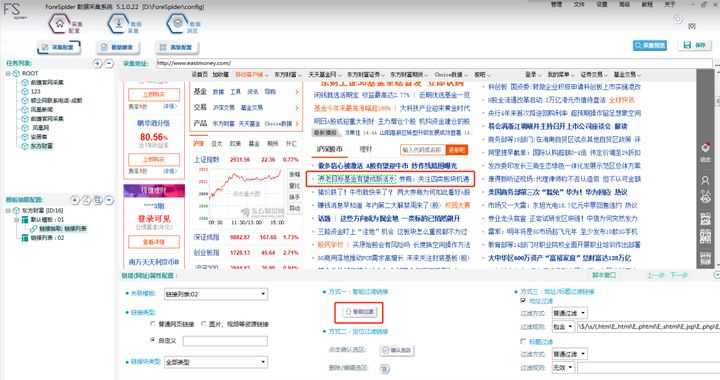This screenshot has width=720, height=380.
Task: Select the 东方财富 task in task list
Action: [42, 146]
